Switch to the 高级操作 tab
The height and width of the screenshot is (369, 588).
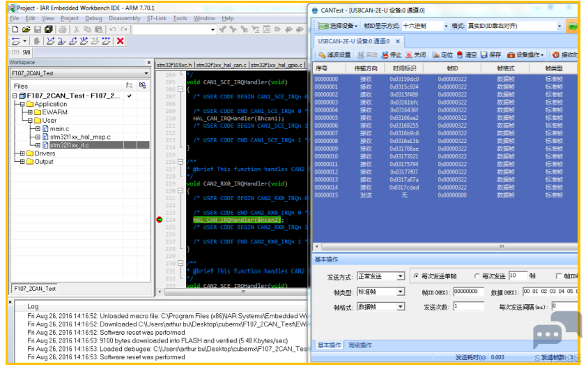[360, 345]
